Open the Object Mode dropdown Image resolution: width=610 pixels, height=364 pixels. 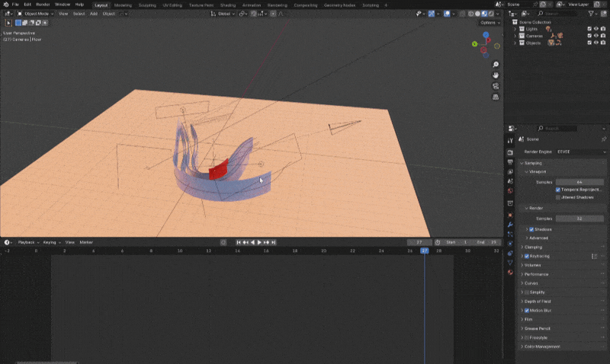(37, 14)
